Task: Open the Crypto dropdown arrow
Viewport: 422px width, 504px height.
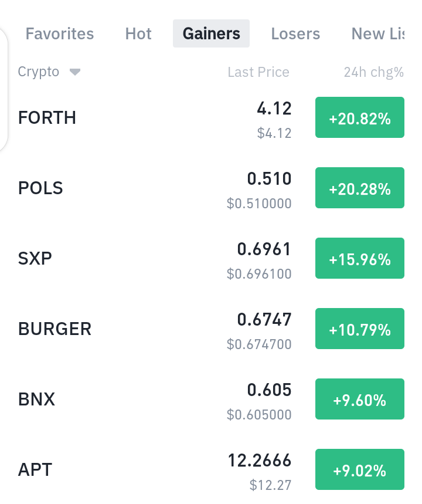Action: [75, 72]
